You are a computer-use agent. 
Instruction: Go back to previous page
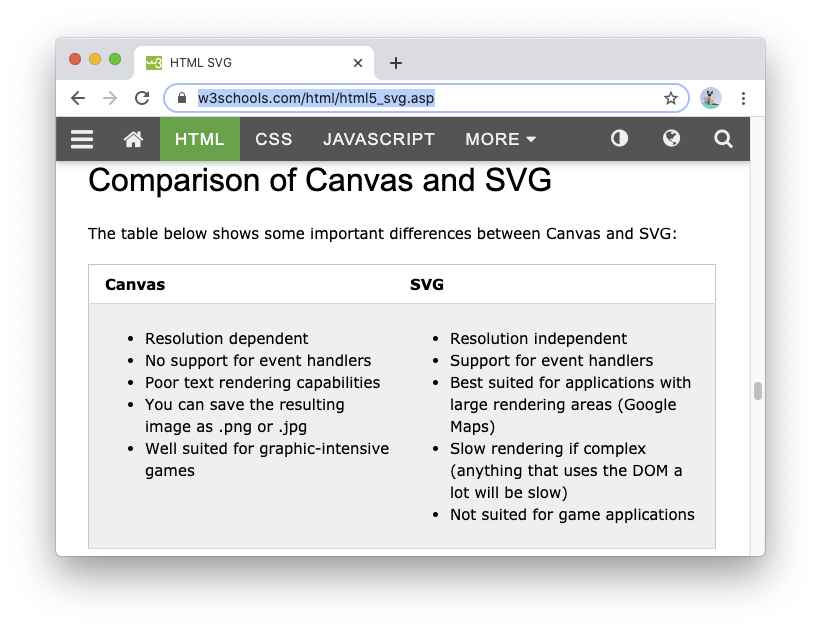click(x=78, y=98)
